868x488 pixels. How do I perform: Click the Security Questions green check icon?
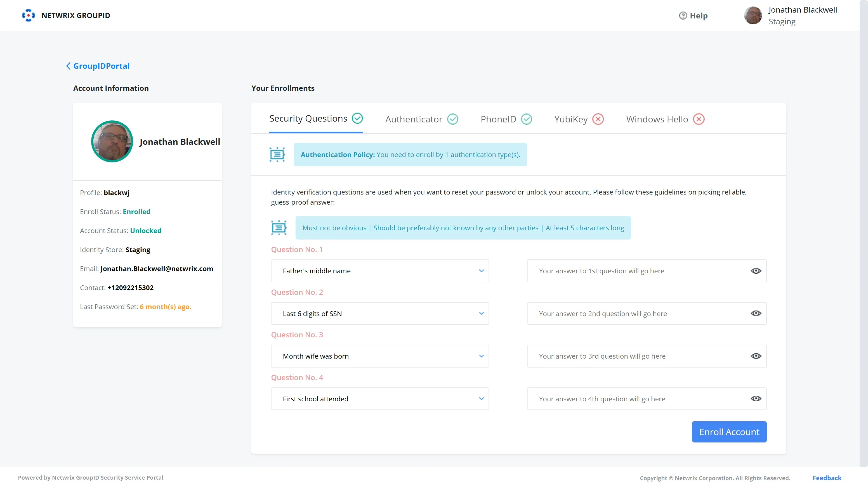coord(357,118)
